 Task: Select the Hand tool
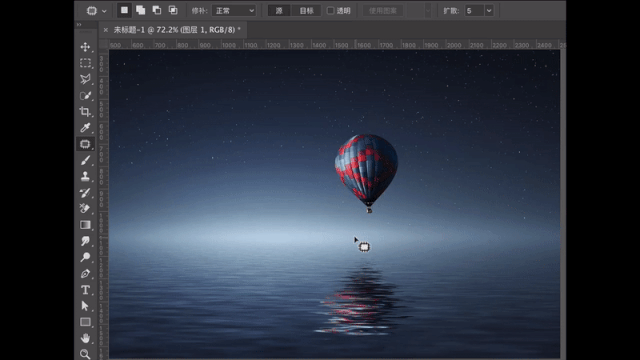(85, 338)
